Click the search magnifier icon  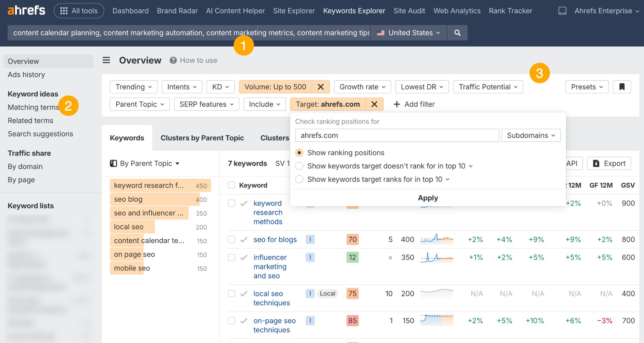458,33
